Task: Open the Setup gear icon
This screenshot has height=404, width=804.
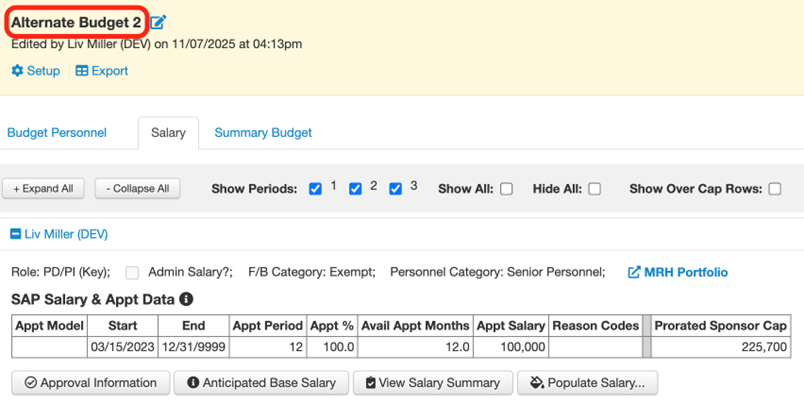Action: [x=18, y=71]
